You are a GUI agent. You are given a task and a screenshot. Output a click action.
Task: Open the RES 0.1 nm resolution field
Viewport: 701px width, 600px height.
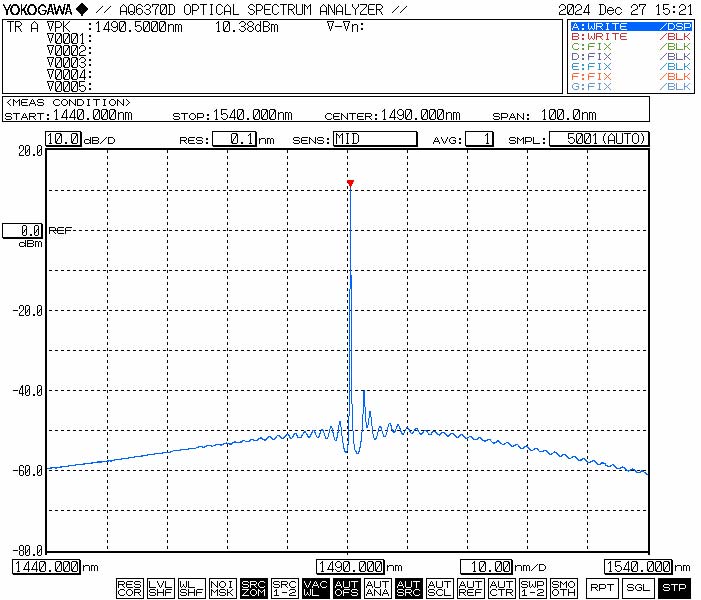pyautogui.click(x=236, y=140)
